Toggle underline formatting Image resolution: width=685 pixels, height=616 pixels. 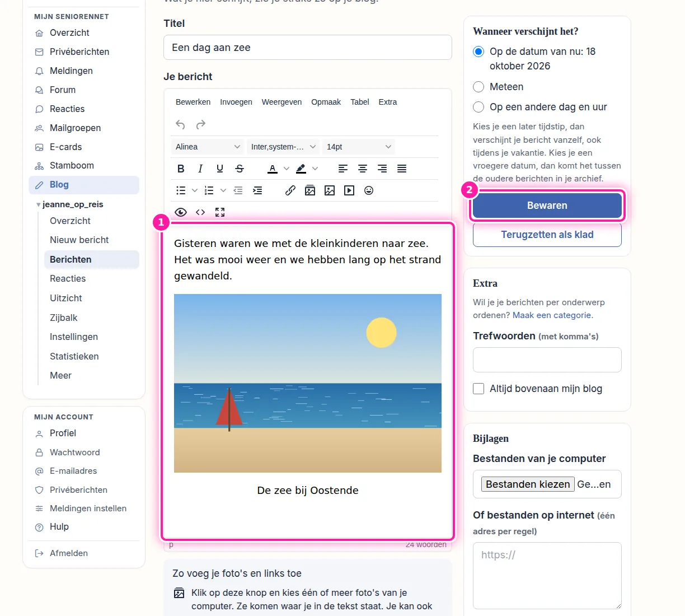pos(220,169)
